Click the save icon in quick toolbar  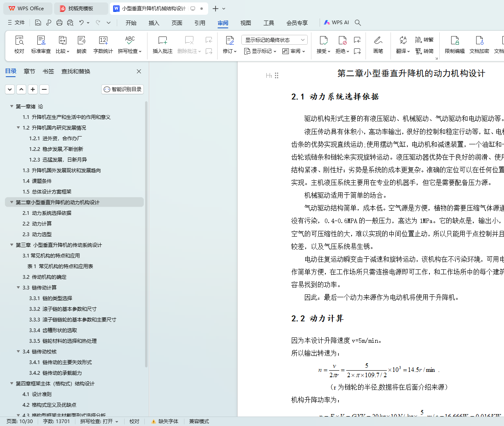pos(38,23)
